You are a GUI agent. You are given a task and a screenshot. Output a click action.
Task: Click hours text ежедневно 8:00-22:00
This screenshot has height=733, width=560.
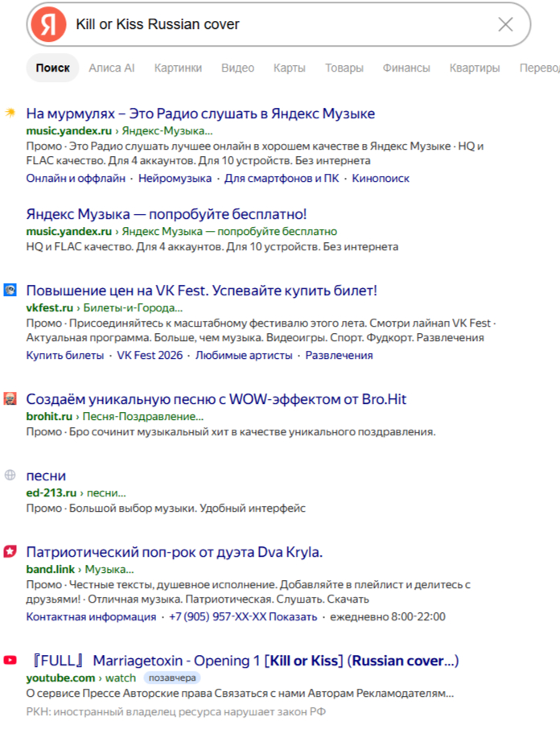click(388, 616)
